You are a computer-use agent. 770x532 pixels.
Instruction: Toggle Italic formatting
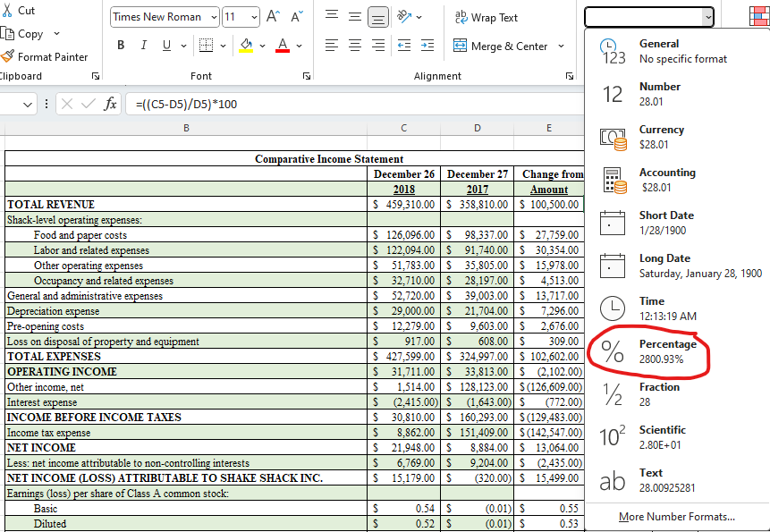click(143, 46)
